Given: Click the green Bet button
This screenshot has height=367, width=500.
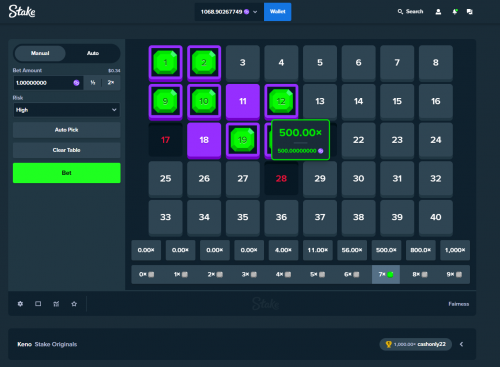Looking at the screenshot, I should tap(67, 173).
